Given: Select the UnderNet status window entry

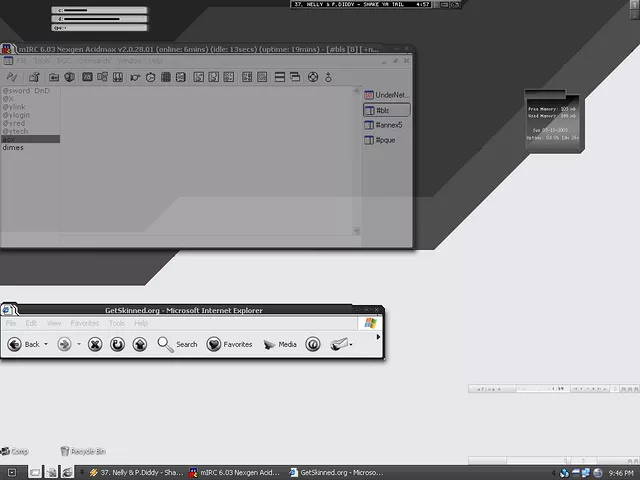Looking at the screenshot, I should (x=387, y=95).
